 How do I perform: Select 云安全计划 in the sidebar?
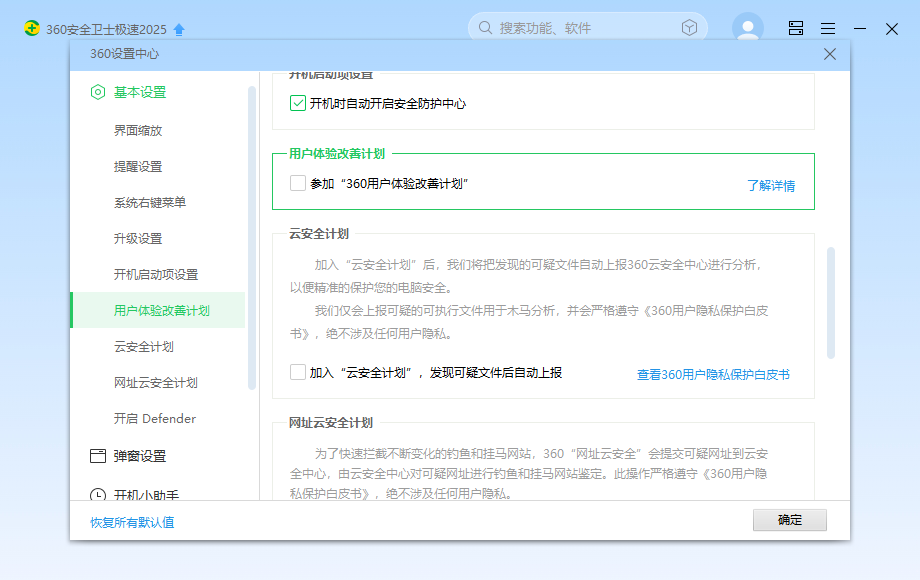pyautogui.click(x=144, y=346)
